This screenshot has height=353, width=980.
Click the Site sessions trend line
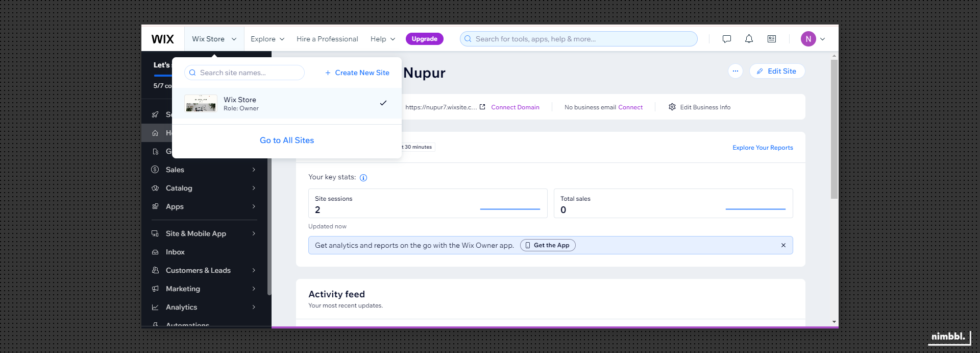pos(510,209)
